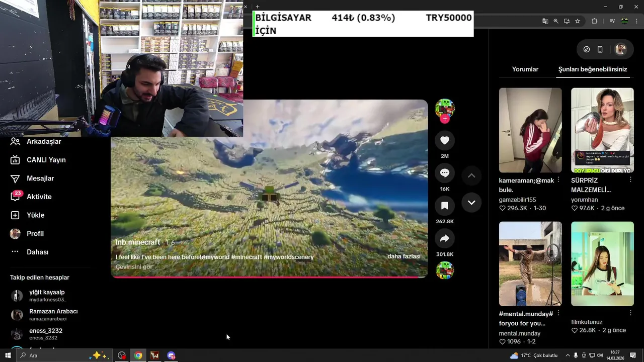Like the lnb.minecraft video with the heart

[445, 140]
